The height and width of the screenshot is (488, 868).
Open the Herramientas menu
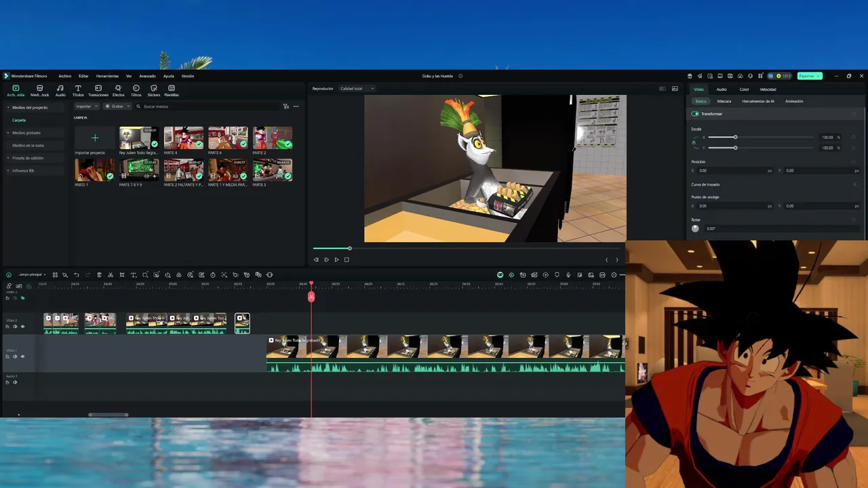pos(107,76)
